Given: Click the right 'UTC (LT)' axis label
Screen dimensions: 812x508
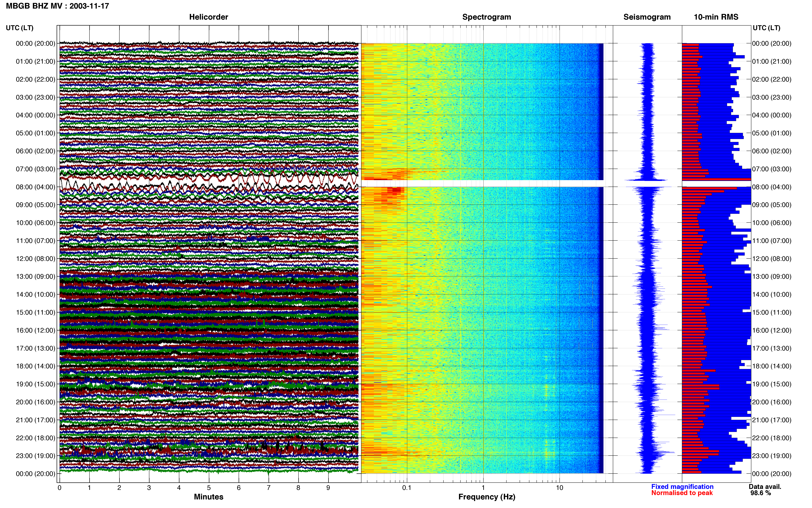Looking at the screenshot, I should point(766,28).
